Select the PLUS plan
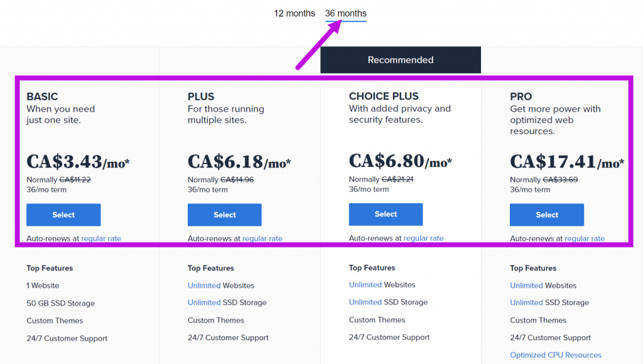643x364 pixels. point(224,215)
